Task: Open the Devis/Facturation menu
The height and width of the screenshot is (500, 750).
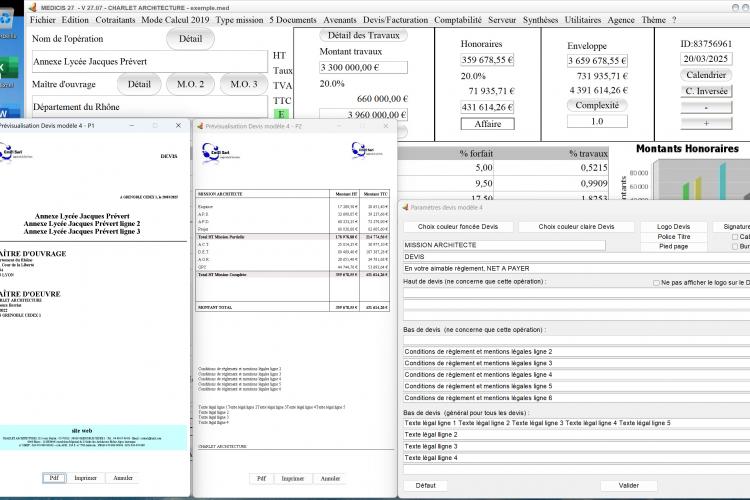Action: coord(395,20)
